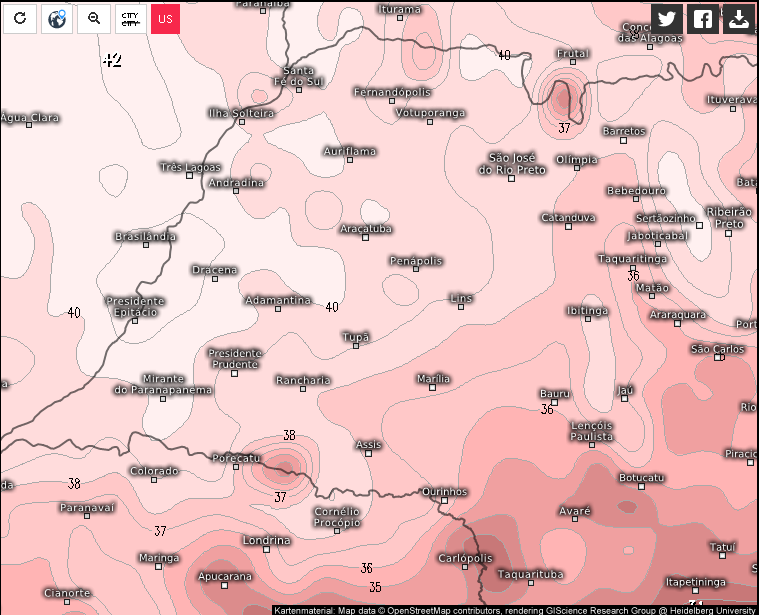Click the Três Lagoas city marker
This screenshot has width=760, height=615.
pos(189,176)
